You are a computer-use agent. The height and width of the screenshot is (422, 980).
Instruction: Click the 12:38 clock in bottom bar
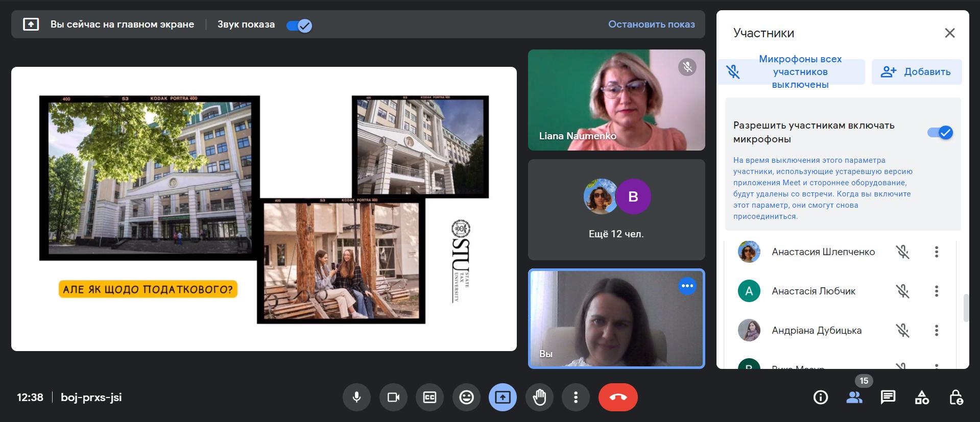pos(30,397)
